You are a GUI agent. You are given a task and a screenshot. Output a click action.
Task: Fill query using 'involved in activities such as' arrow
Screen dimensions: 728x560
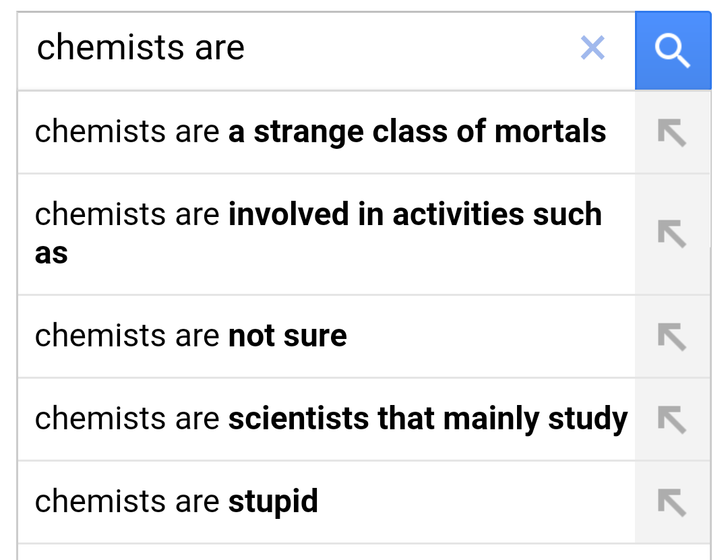click(x=672, y=234)
